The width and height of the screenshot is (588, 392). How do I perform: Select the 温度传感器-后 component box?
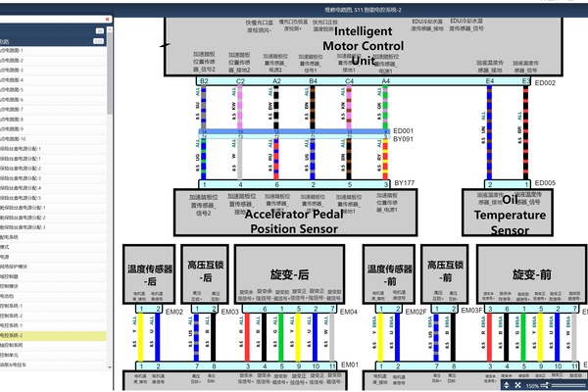[151, 274]
